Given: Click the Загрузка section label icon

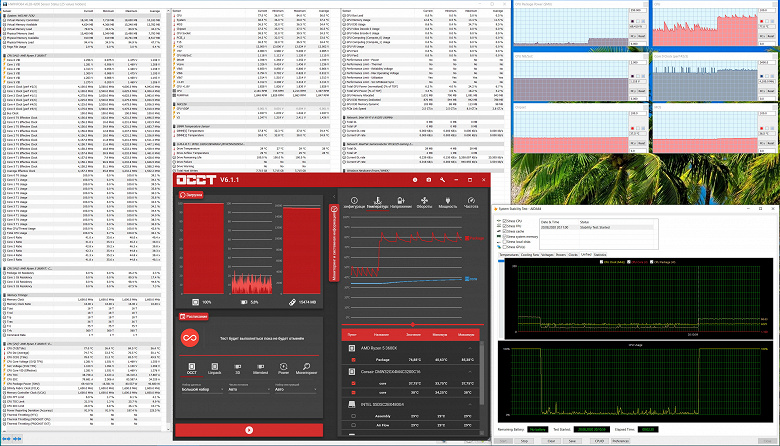Looking at the screenshot, I should pos(183,195).
